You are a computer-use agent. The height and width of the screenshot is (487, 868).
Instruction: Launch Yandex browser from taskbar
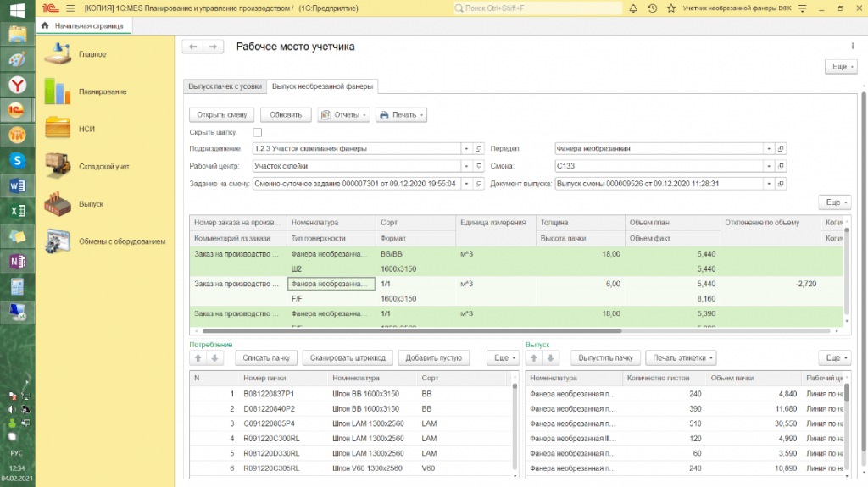[x=17, y=85]
